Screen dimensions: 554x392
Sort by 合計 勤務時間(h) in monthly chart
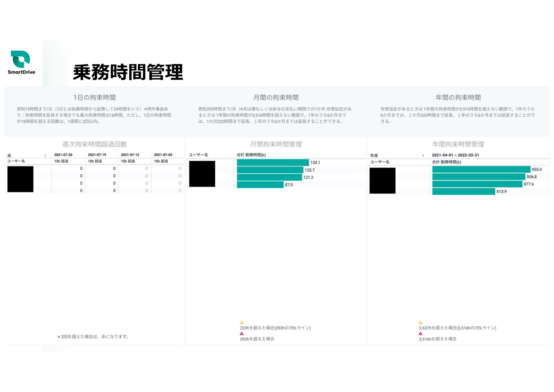click(251, 155)
